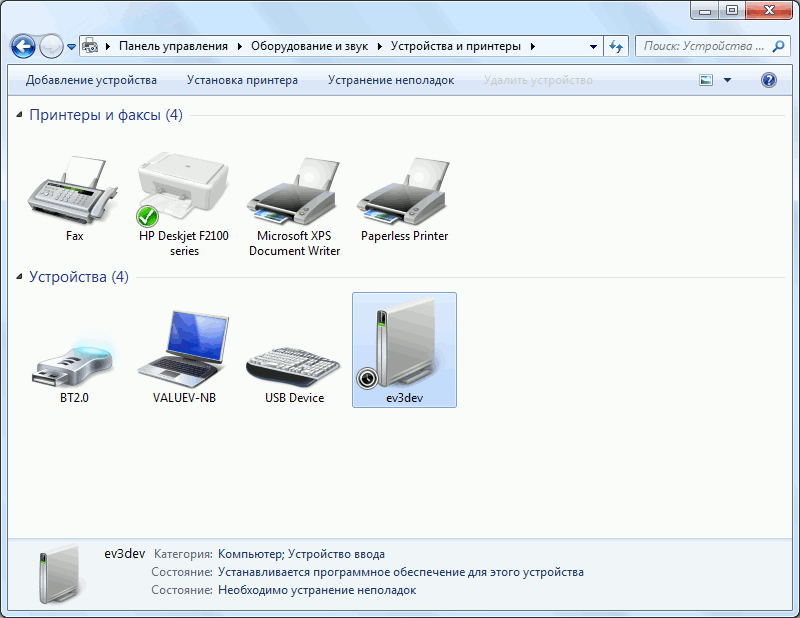
Task: Open recent pages dropdown beside navigation arrows
Action: [x=71, y=47]
